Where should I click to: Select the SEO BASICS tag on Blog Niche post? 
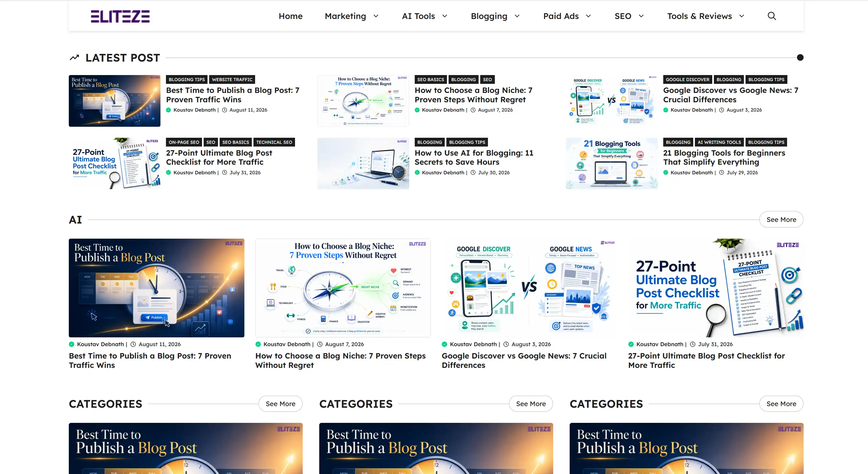[431, 79]
